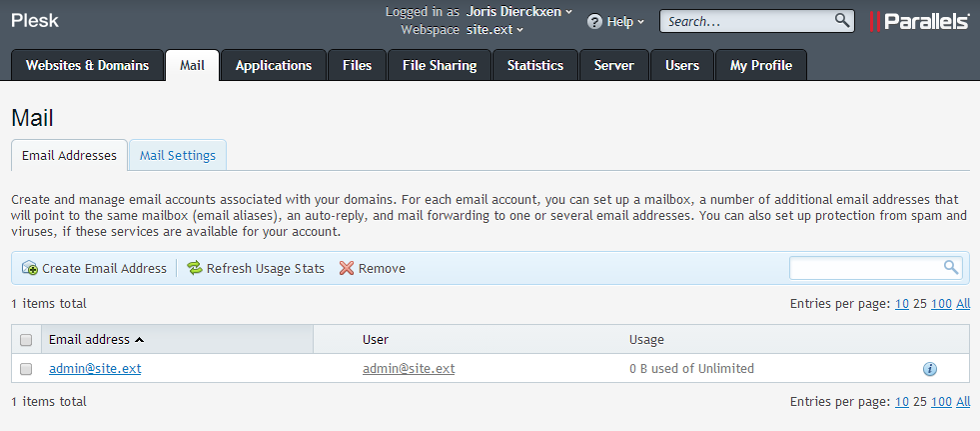Click the admin@site.ext link in User column

pyautogui.click(x=408, y=368)
